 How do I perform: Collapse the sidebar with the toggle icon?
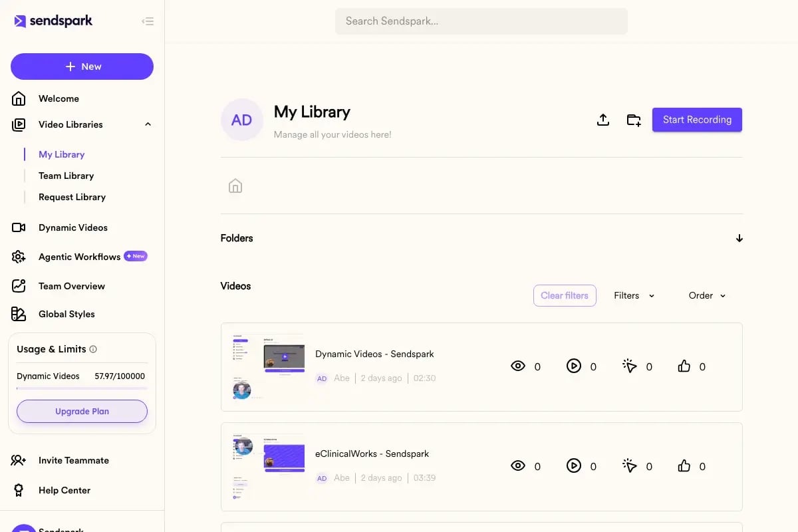[148, 21]
